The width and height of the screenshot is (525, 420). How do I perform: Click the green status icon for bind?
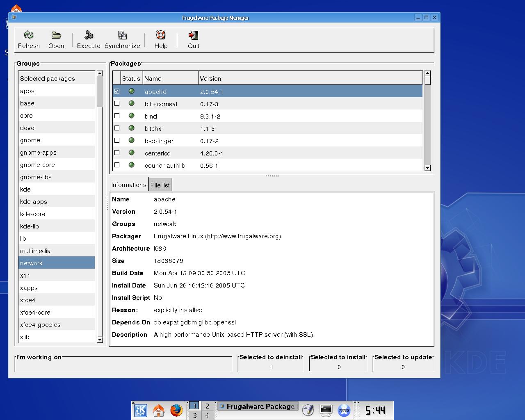tap(132, 116)
